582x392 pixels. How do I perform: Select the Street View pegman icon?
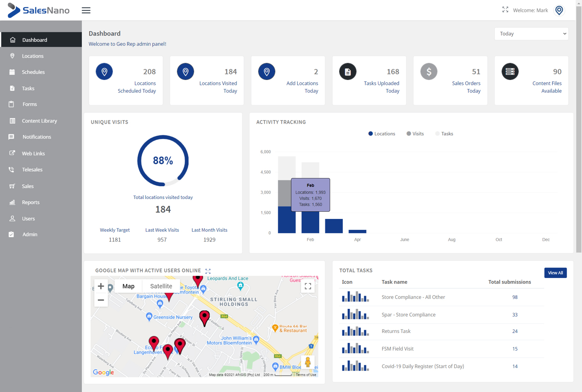point(308,362)
